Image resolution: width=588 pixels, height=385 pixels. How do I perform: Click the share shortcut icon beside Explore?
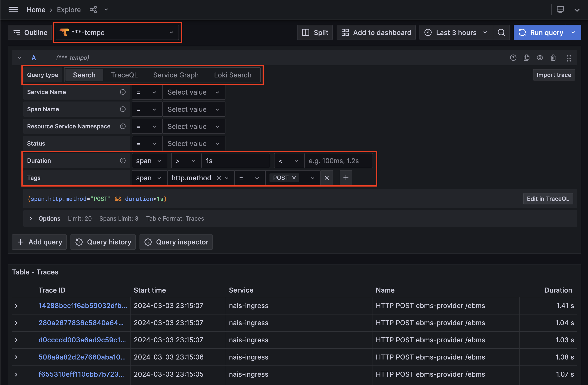[x=93, y=9]
